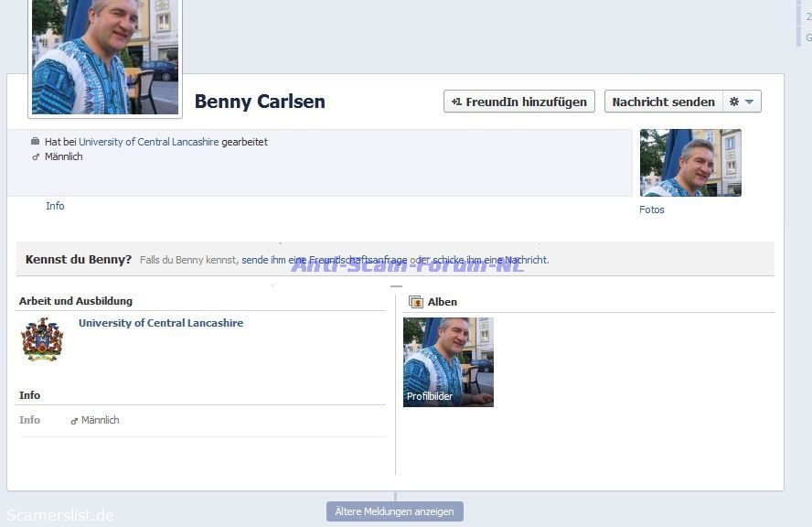This screenshot has height=527, width=812.
Task: Open bold University link under Arbeit und Ausbildung
Action: 160,323
